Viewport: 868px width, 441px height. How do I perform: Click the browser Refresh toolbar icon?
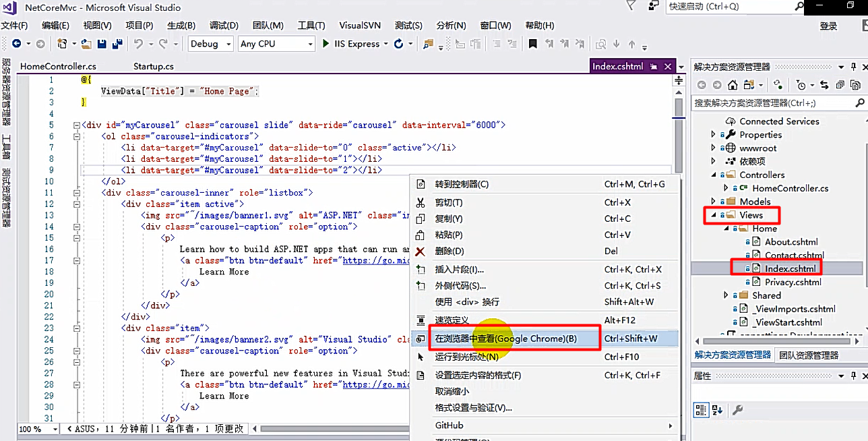coord(399,44)
